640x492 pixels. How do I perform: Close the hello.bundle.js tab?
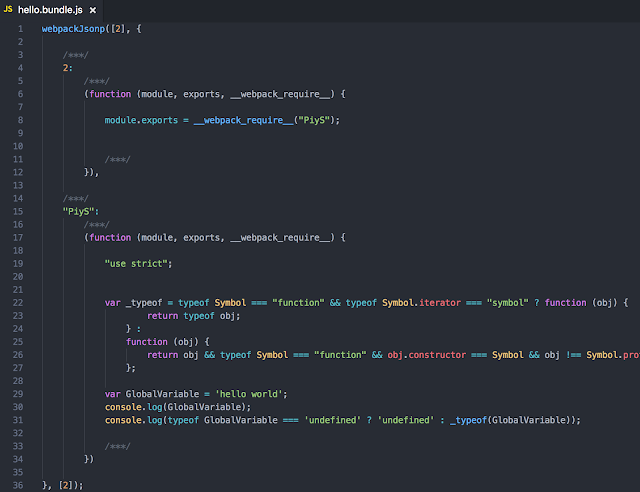click(93, 10)
